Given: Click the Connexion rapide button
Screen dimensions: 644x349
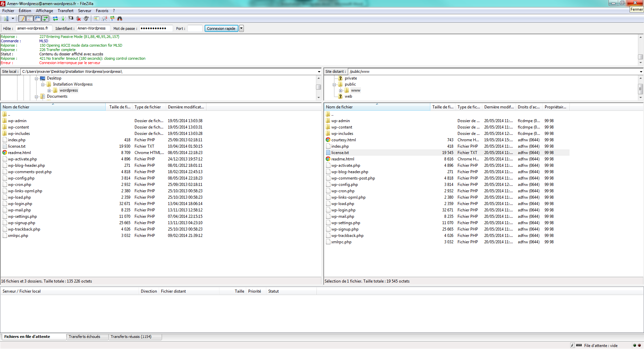Looking at the screenshot, I should [221, 29].
